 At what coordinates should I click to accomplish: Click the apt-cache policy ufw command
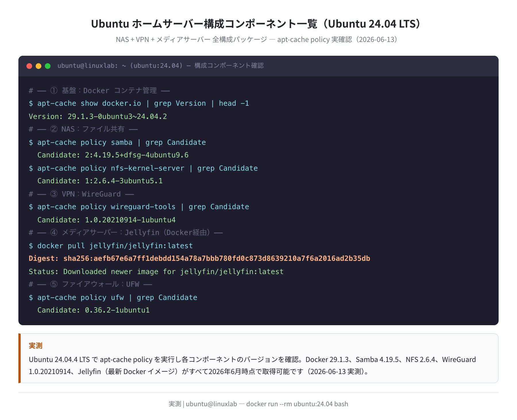(113, 297)
